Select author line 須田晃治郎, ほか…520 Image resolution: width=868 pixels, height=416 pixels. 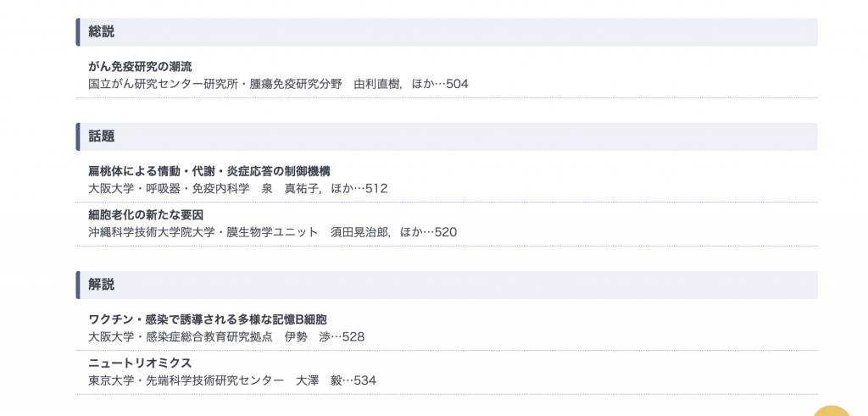coord(393,232)
